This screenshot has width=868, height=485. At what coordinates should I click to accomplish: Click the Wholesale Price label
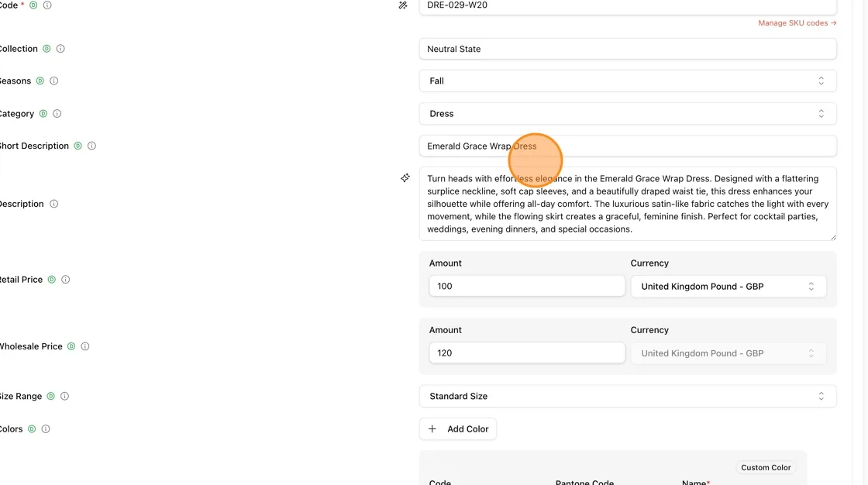pyautogui.click(x=31, y=346)
